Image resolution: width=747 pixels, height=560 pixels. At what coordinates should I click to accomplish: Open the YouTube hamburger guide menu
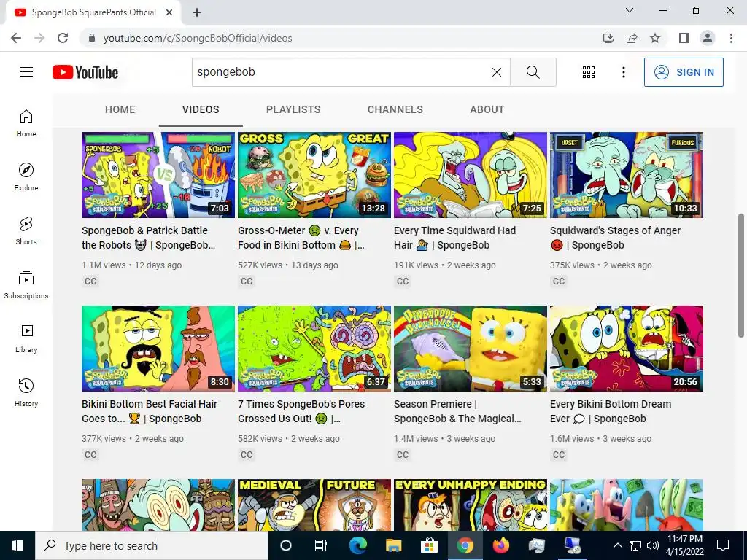coord(26,72)
